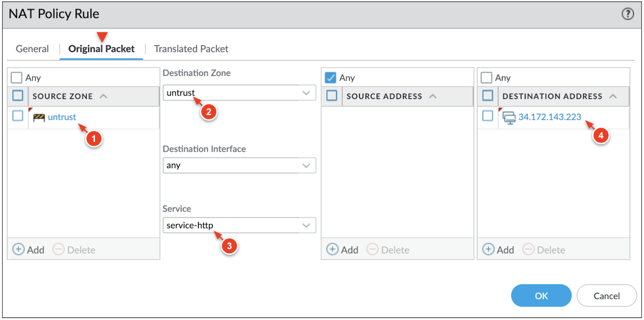Select the untrust source zone row checkbox
This screenshot has height=320, width=644.
[x=18, y=116]
